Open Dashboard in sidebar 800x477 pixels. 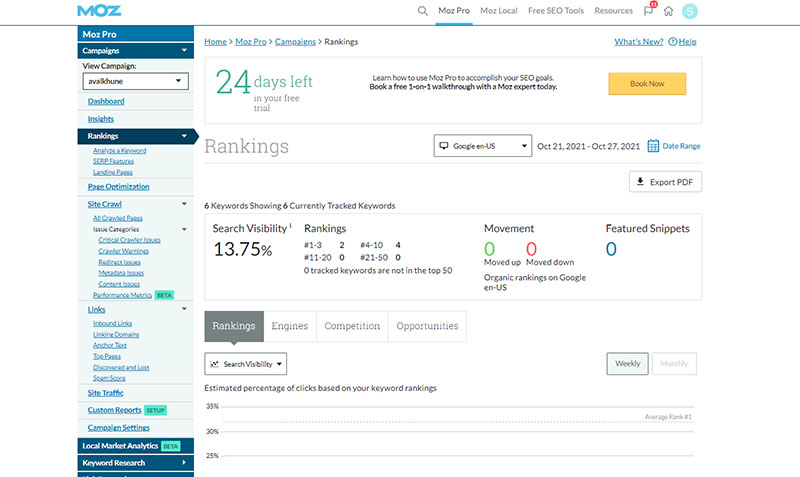pos(106,102)
